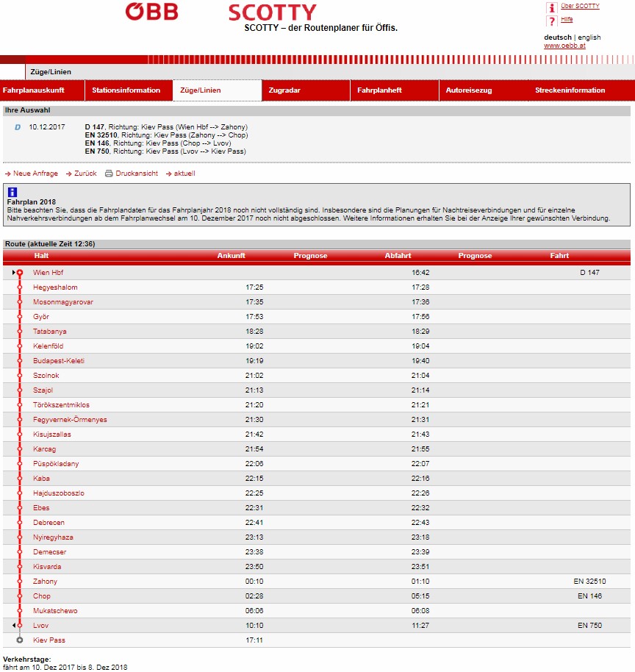Start a Neue Anfrage
635x672 pixels.
35,174
